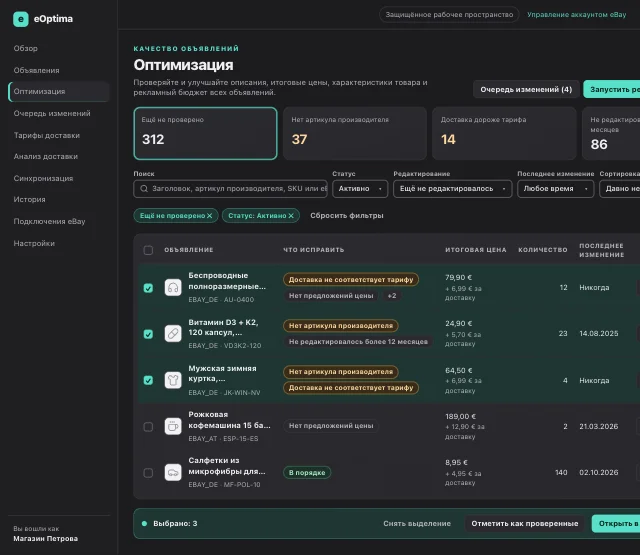Image resolution: width=640 pixels, height=555 pixels.
Task: Click 'Нет артикула производителя' tag on куртка row
Action: (341, 372)
